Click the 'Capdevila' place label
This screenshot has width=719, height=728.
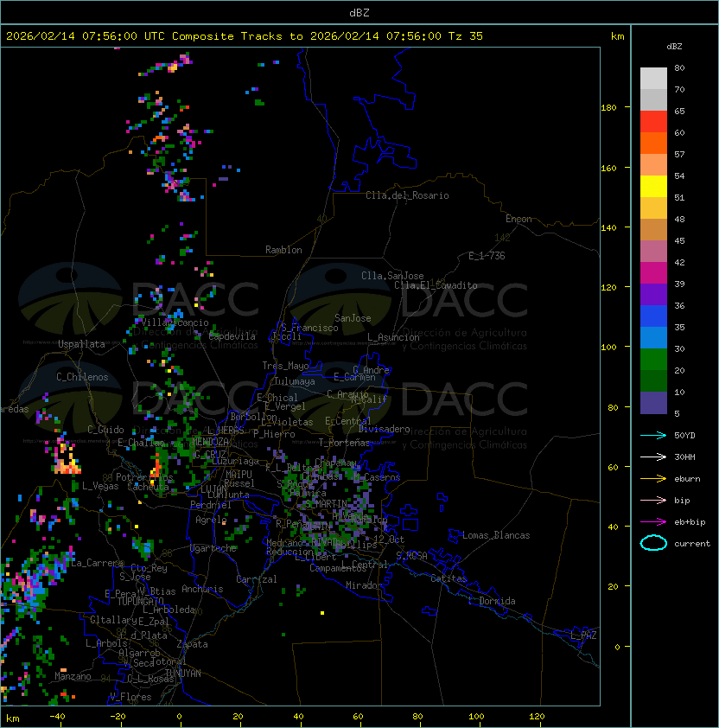coord(232,336)
